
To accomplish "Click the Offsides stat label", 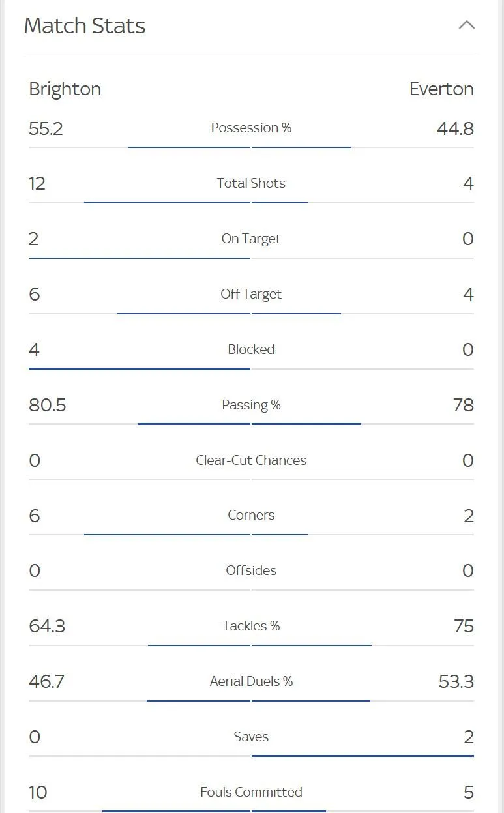I will point(251,570).
